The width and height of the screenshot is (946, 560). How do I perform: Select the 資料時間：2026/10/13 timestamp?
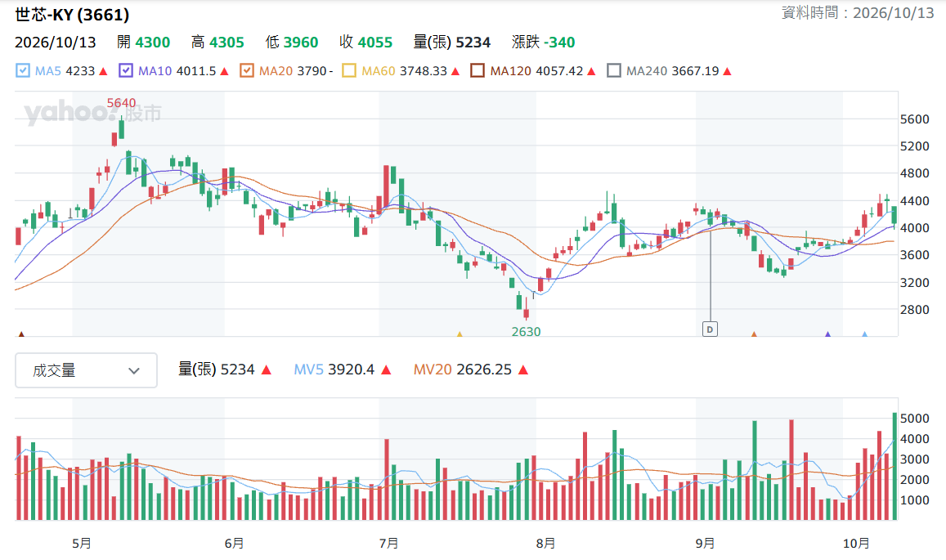(x=858, y=13)
